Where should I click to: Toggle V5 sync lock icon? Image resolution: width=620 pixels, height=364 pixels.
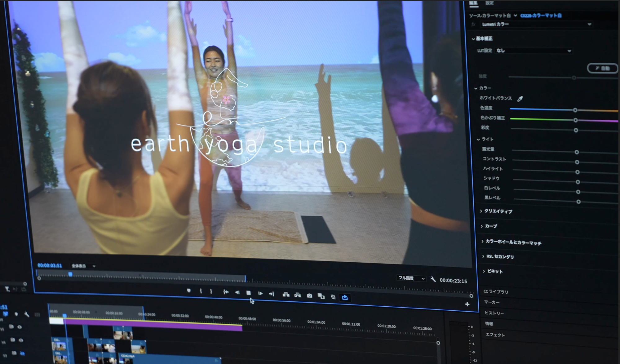coord(11,326)
